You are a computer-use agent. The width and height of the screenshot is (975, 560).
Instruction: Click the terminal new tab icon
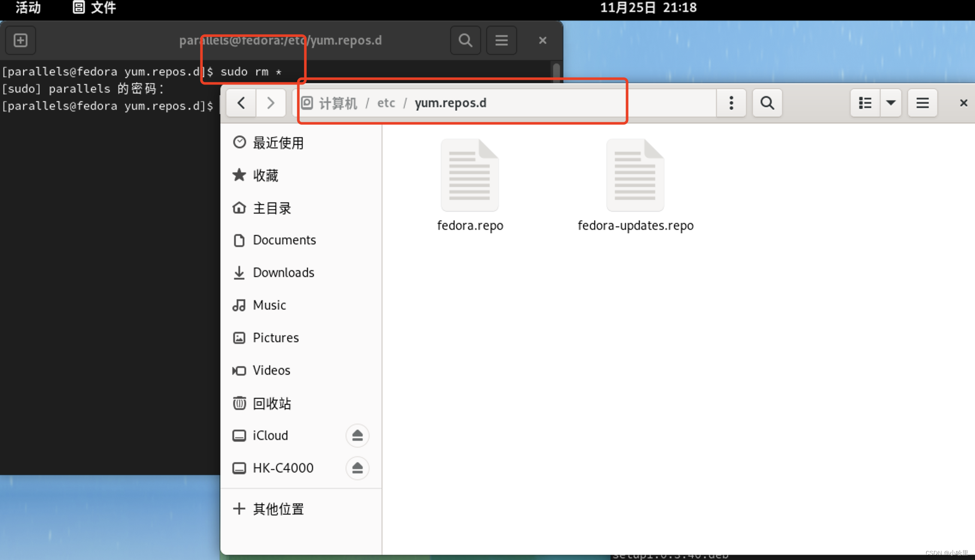coord(20,40)
